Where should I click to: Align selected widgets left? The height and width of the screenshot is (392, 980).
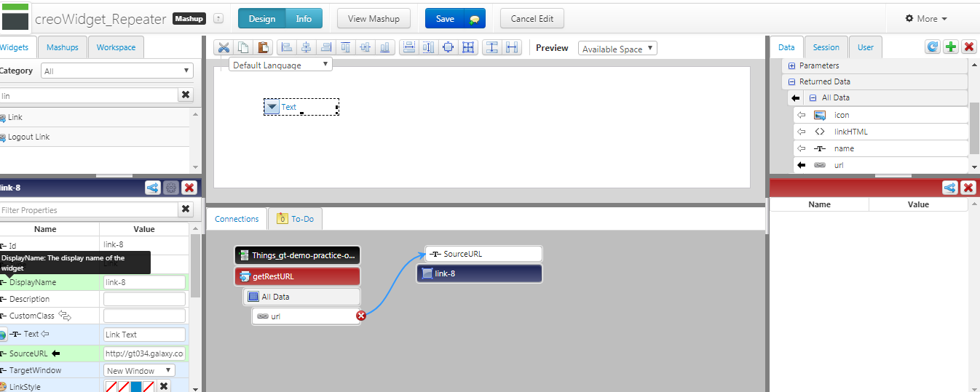[287, 48]
